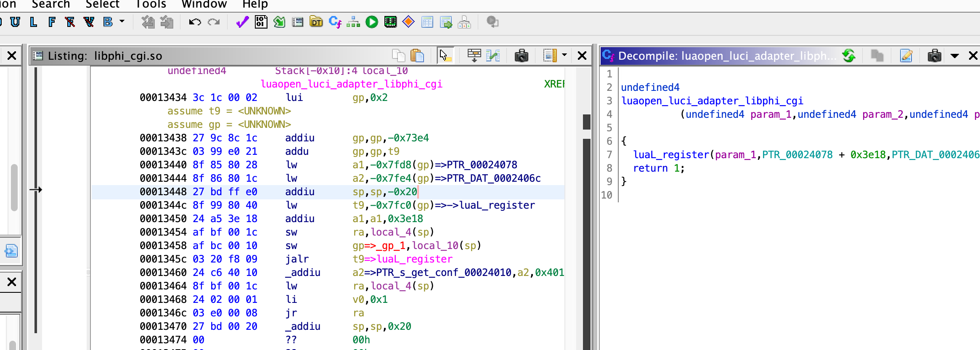Viewport: 980px width, 350px height.
Task: Click the PTR_s_get_conf_00024010 operand
Action: (444, 273)
